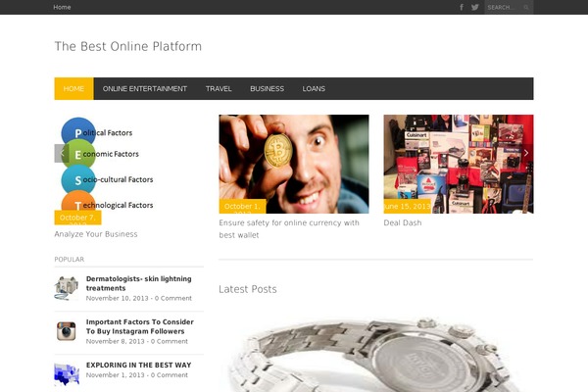Open Important Factors To Buy Instagram Followers
This screenshot has width=588, height=392.
pos(140,326)
